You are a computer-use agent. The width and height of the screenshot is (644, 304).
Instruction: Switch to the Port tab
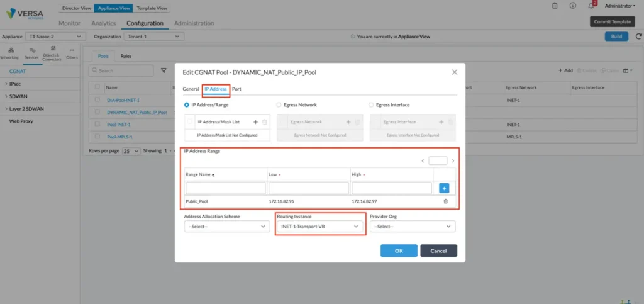tap(236, 89)
